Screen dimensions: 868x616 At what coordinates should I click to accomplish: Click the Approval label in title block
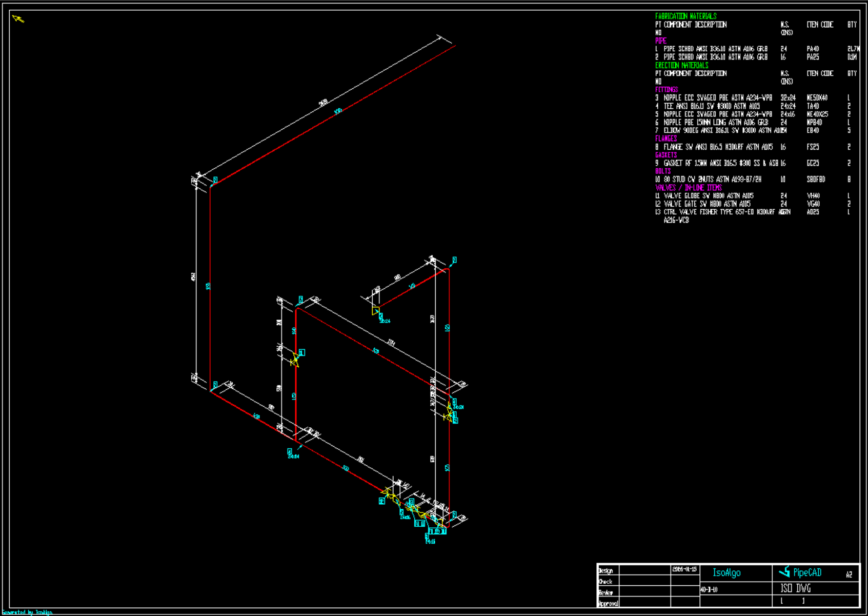coord(608,604)
